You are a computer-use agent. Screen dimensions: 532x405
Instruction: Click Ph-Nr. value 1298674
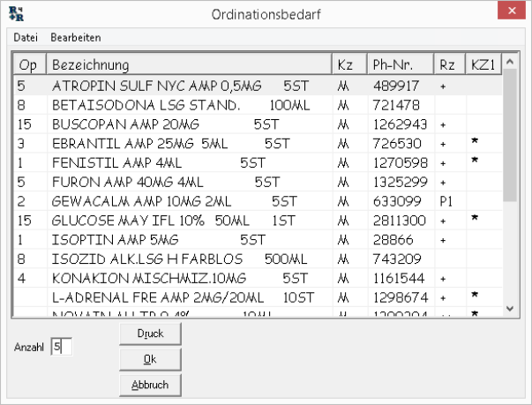pyautogui.click(x=401, y=298)
